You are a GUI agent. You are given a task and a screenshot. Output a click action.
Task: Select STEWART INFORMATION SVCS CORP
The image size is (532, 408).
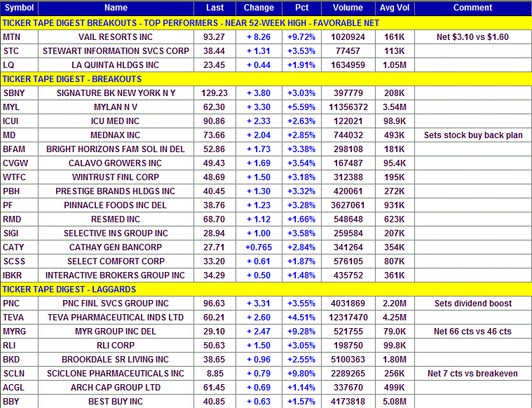tap(116, 51)
